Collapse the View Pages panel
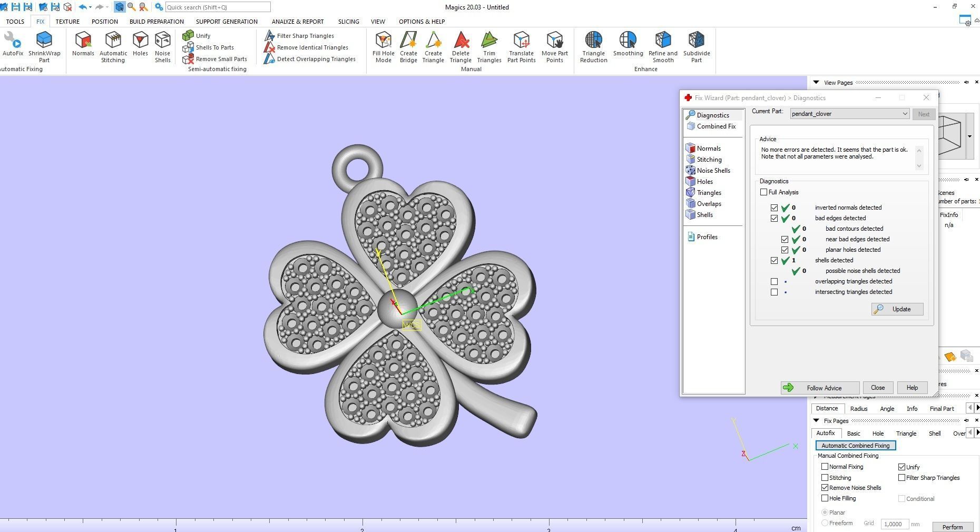Viewport: 980px width, 532px height. 816,82
